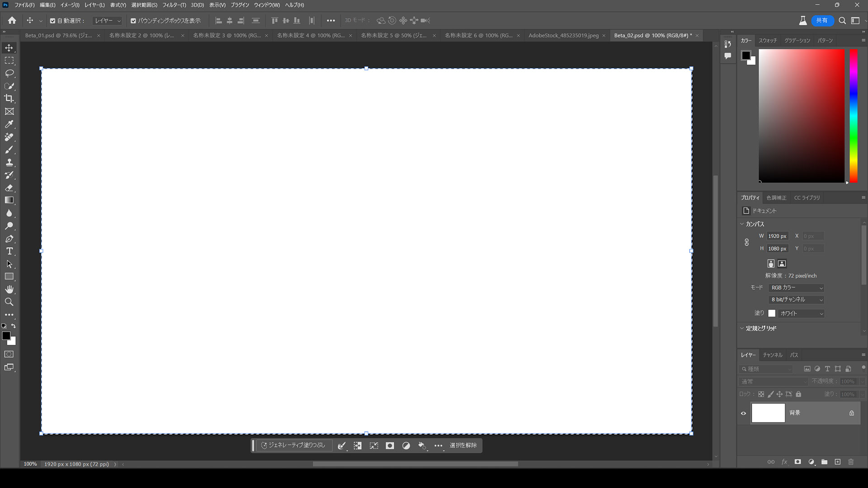Image resolution: width=868 pixels, height=488 pixels.
Task: Switch to the チャンネル tab
Action: [772, 355]
